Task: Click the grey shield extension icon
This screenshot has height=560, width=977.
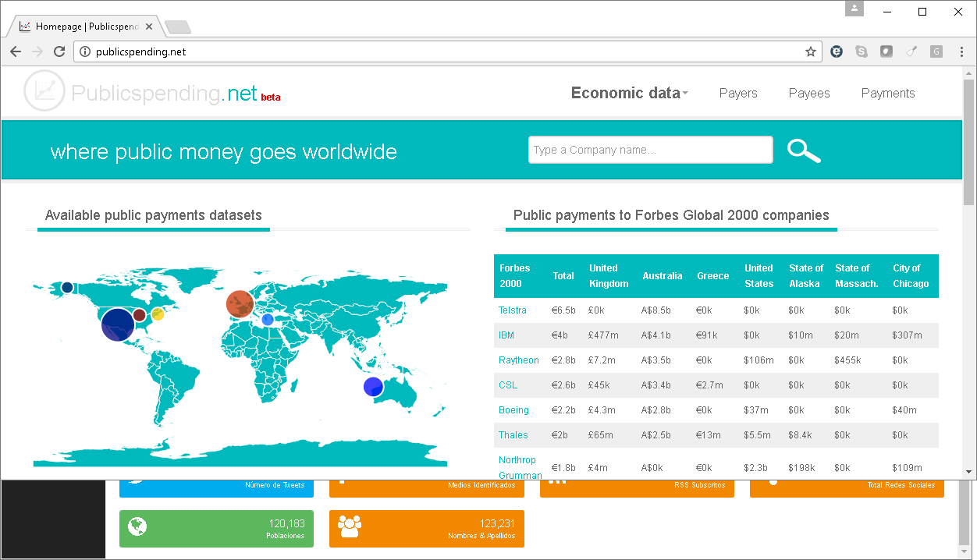Action: point(886,51)
